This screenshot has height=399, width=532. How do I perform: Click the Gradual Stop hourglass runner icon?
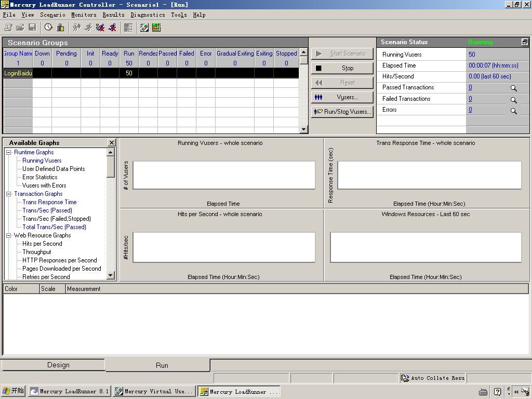tap(100, 28)
